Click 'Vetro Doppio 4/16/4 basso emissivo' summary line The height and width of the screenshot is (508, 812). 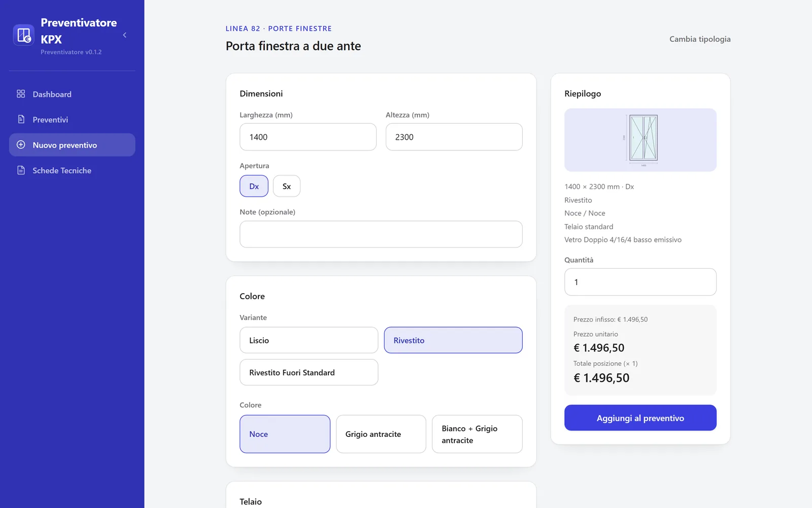coord(623,240)
